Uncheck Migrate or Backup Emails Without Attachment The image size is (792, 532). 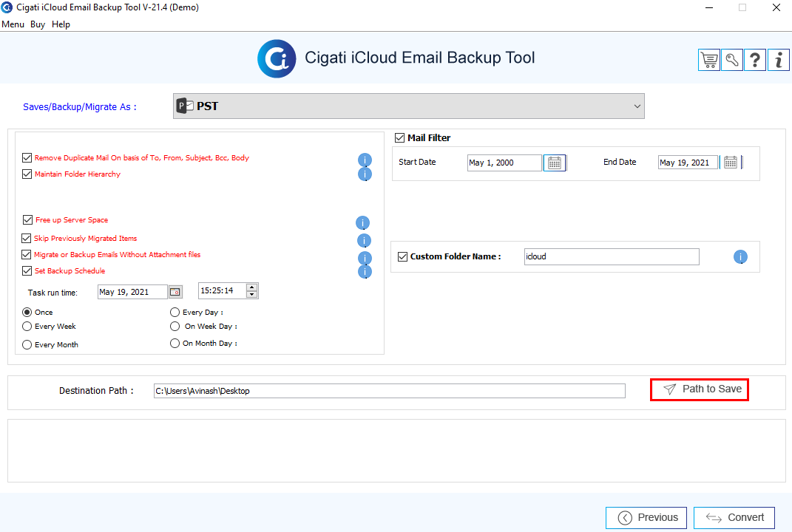point(27,254)
